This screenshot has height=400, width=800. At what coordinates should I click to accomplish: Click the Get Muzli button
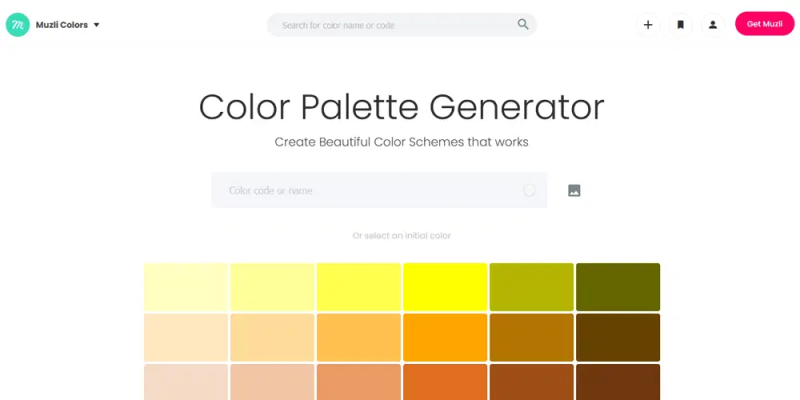[x=764, y=24]
